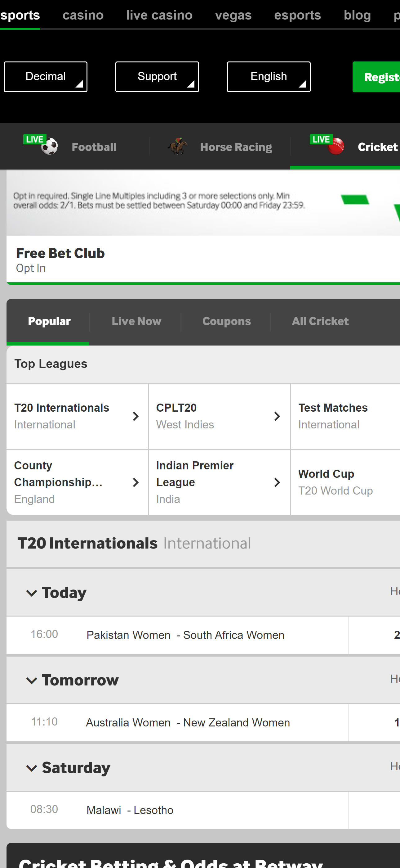Screen dimensions: 400x868
Task: Collapse the Saturday section
Action: (32, 768)
